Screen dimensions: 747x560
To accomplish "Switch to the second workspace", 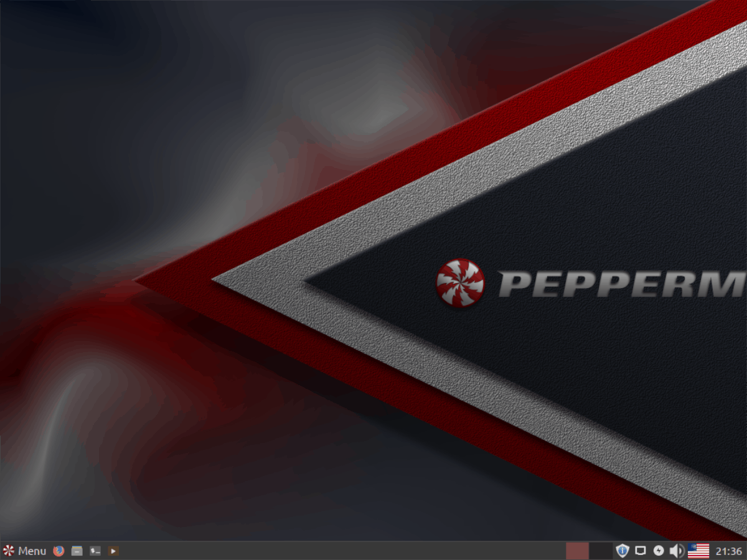I will tap(601, 551).
